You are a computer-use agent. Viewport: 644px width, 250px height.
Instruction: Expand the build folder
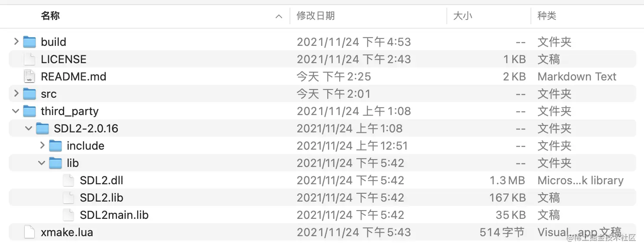coord(16,42)
